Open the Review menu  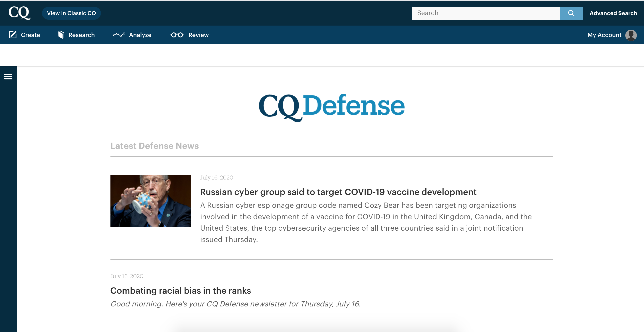point(199,35)
